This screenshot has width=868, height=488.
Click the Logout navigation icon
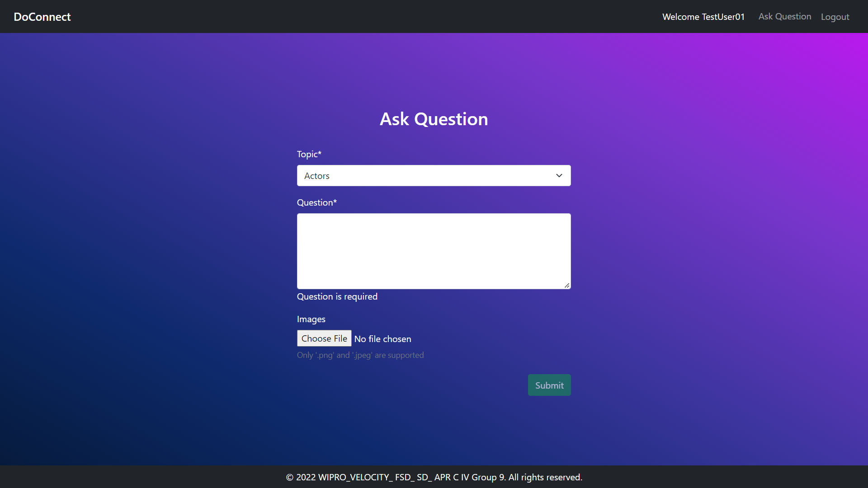(835, 16)
